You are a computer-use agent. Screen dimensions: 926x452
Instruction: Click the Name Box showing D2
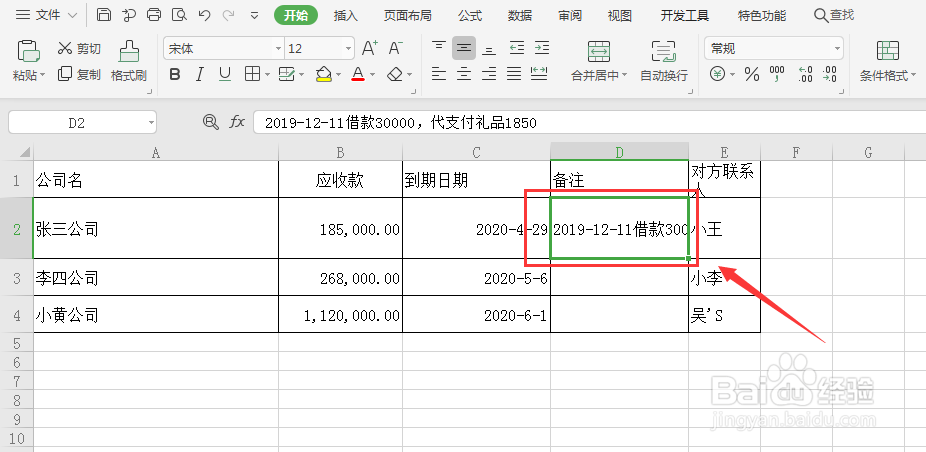82,123
